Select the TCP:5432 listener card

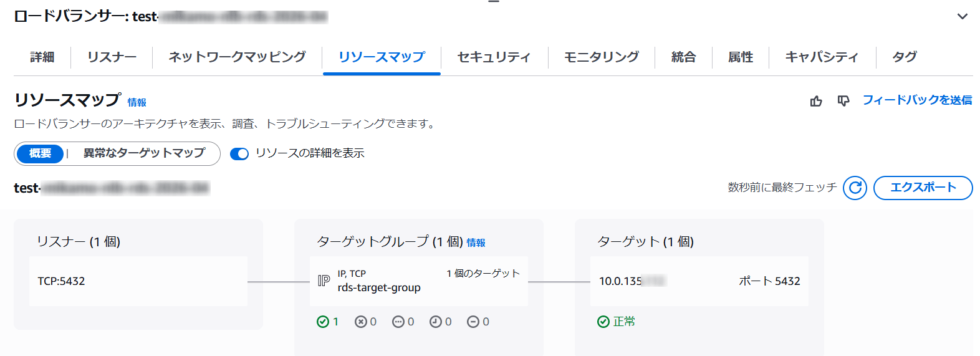(138, 281)
